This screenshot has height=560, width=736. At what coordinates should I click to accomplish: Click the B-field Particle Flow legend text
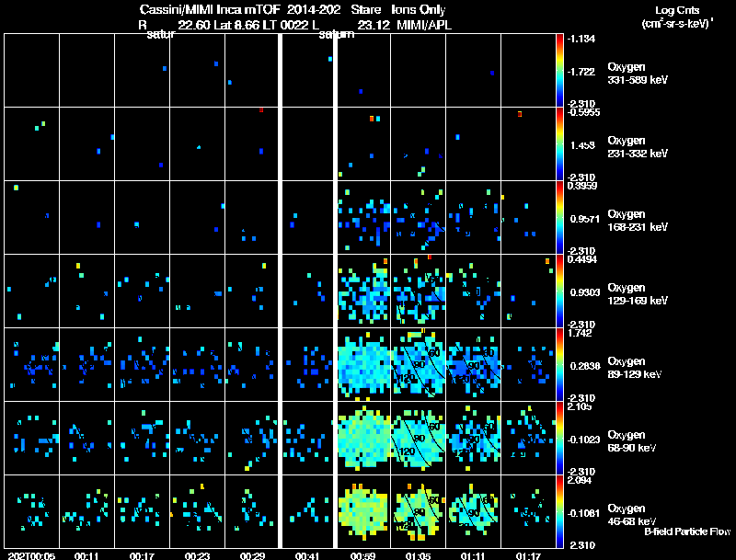[687, 531]
